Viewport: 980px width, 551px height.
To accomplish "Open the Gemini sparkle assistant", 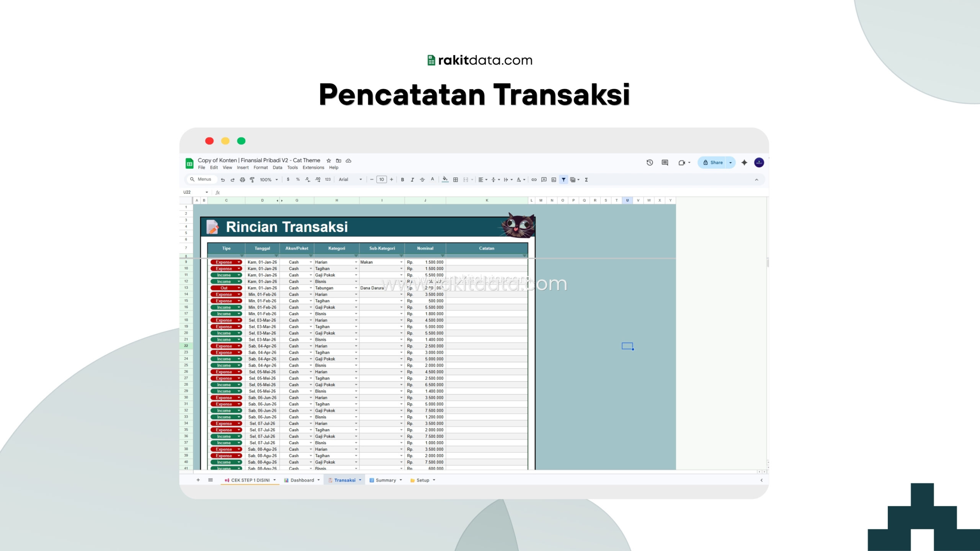I will (x=744, y=163).
